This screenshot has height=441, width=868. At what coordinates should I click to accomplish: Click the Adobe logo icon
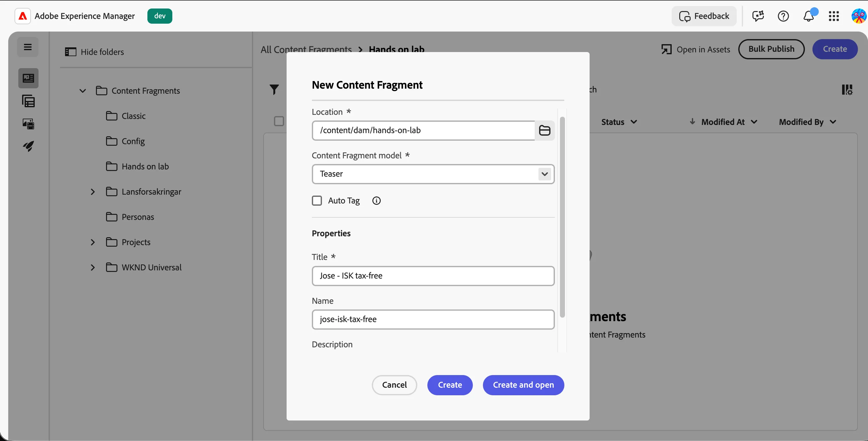pos(23,16)
